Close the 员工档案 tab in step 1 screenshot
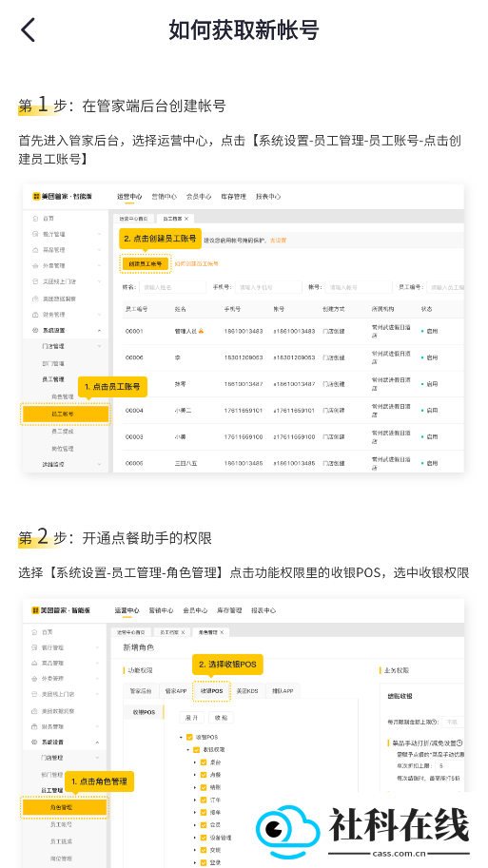 (186, 219)
